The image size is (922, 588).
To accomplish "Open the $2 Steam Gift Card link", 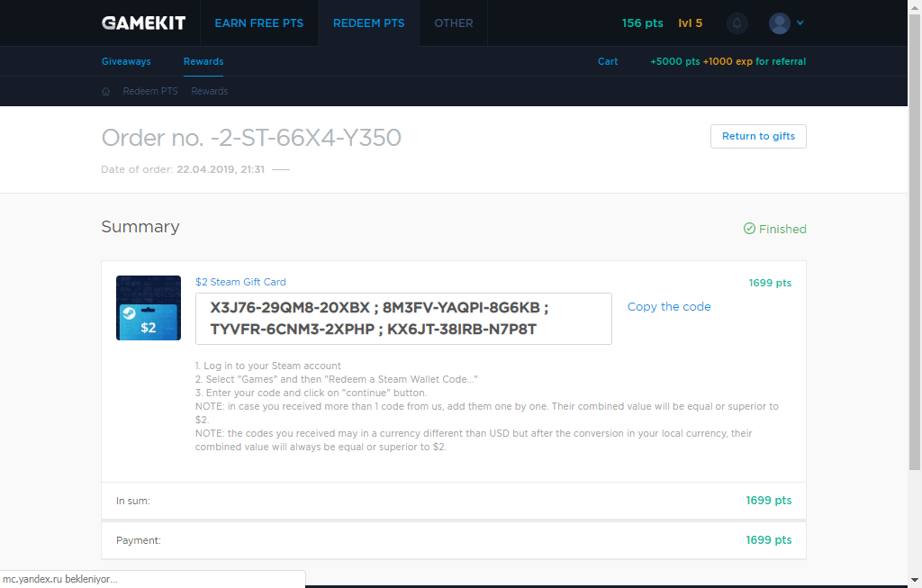I will pos(240,282).
